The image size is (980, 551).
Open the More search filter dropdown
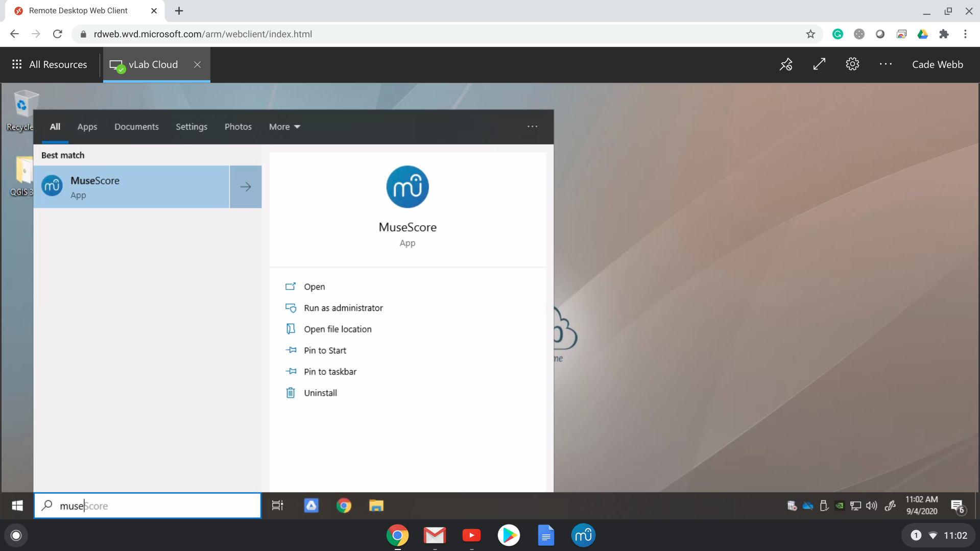click(284, 127)
